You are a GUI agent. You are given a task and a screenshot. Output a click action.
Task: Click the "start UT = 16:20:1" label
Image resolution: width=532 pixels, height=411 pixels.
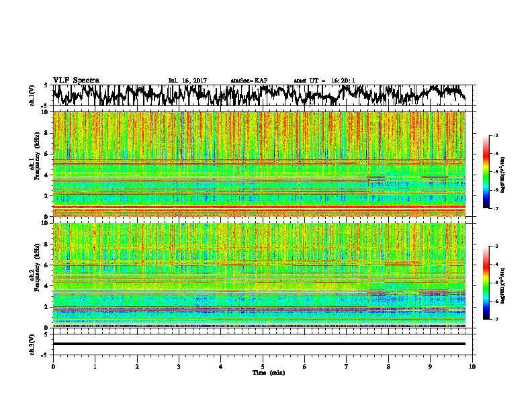click(x=324, y=81)
